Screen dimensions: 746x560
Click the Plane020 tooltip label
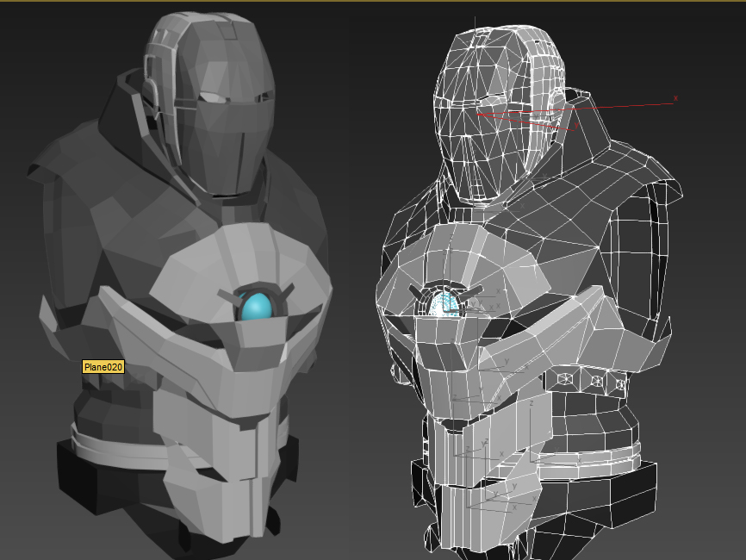coord(103,367)
